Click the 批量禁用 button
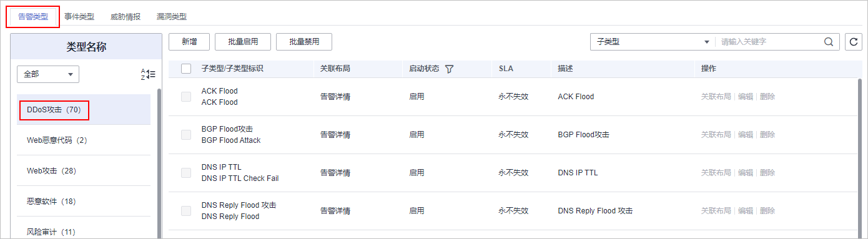Screen dimensions: 868x239 [x=304, y=42]
